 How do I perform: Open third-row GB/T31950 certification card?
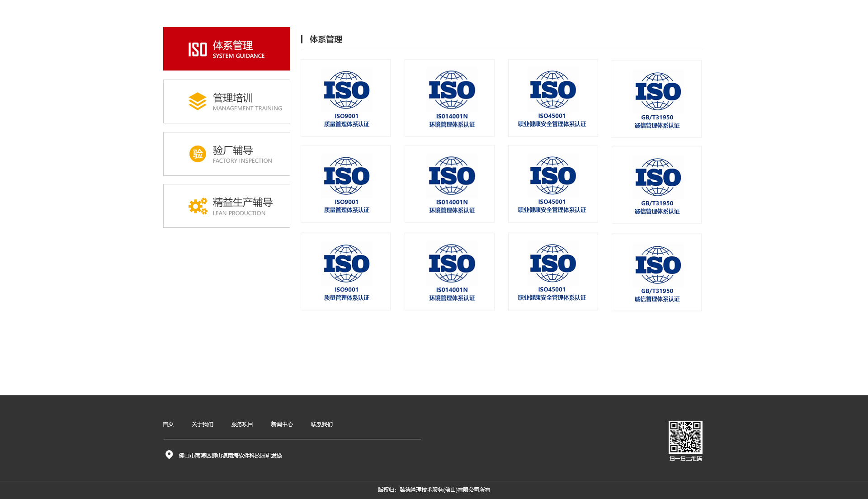656,273
